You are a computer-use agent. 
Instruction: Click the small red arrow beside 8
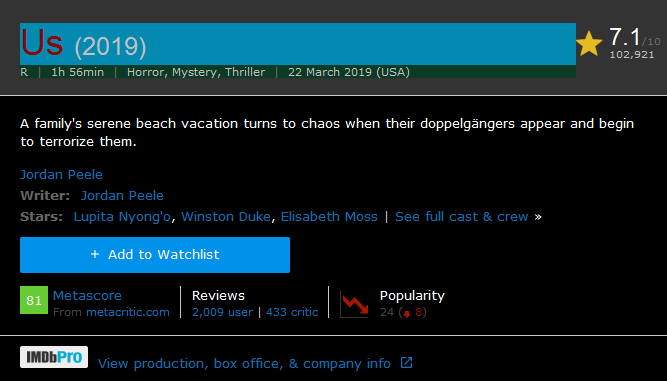[407, 314]
